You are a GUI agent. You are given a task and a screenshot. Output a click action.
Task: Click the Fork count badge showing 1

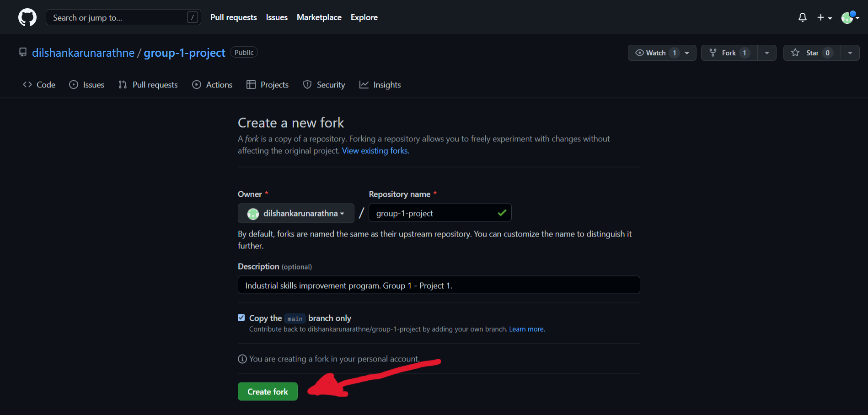click(x=745, y=53)
